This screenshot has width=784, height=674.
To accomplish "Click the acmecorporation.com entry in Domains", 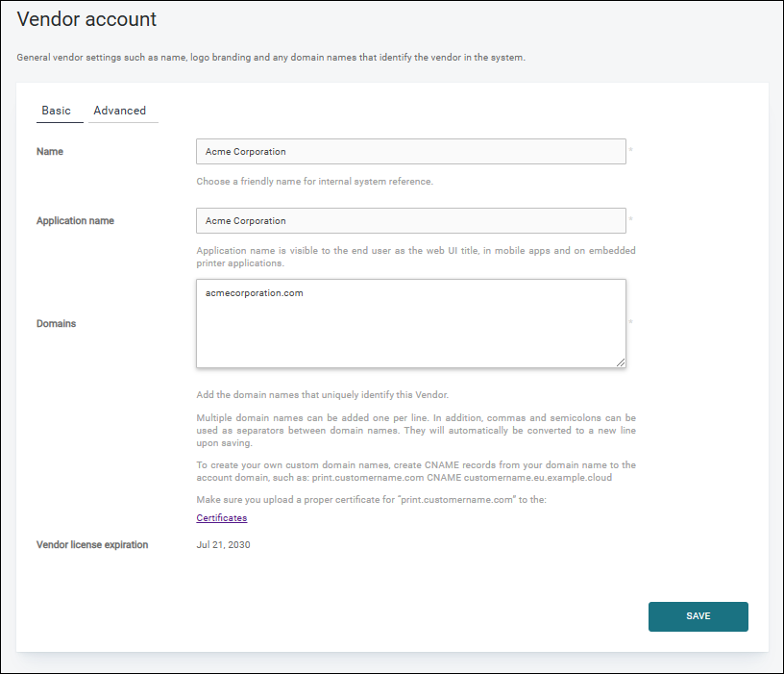I will coord(254,293).
